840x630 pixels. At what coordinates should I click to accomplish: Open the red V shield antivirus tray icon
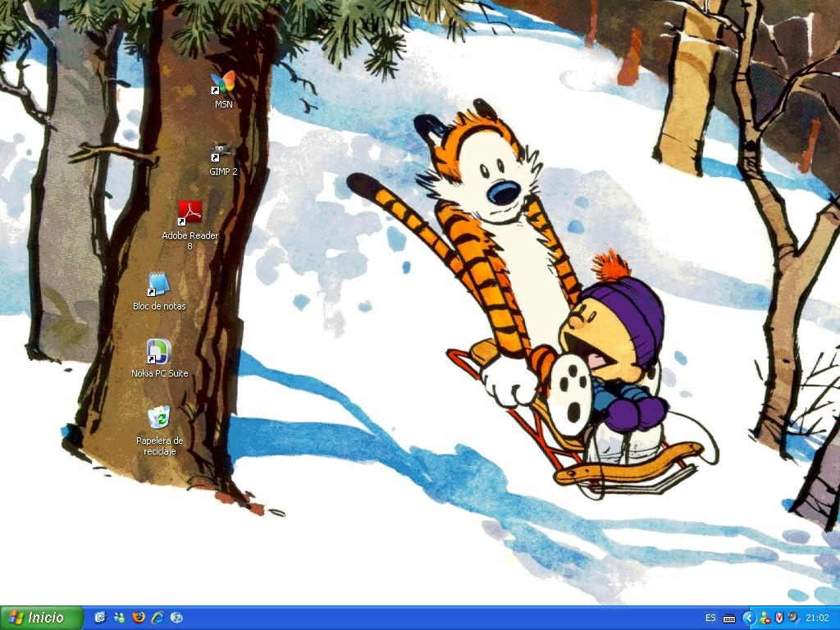779,619
